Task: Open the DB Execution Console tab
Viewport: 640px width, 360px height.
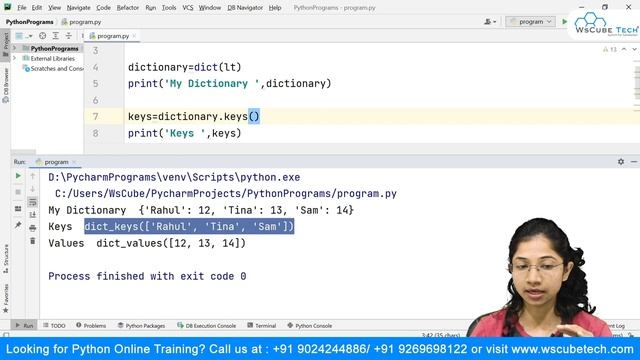Action: coord(207,326)
